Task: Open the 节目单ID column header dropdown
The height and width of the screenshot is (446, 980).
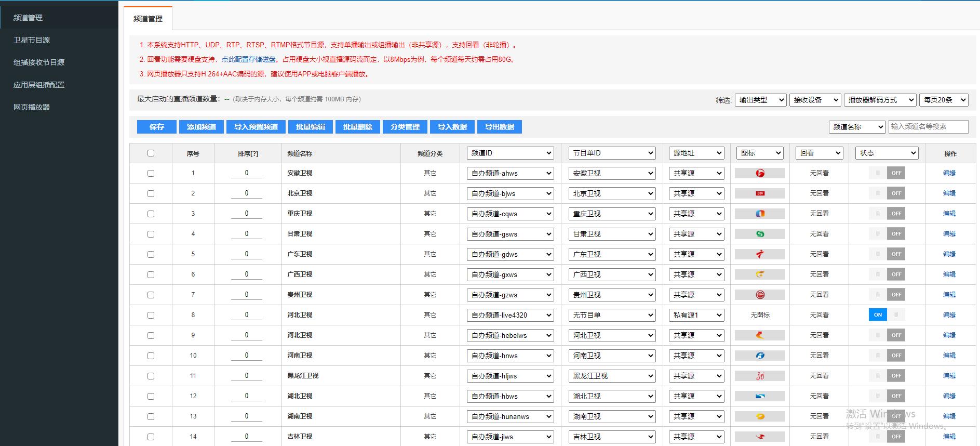Action: [x=612, y=153]
